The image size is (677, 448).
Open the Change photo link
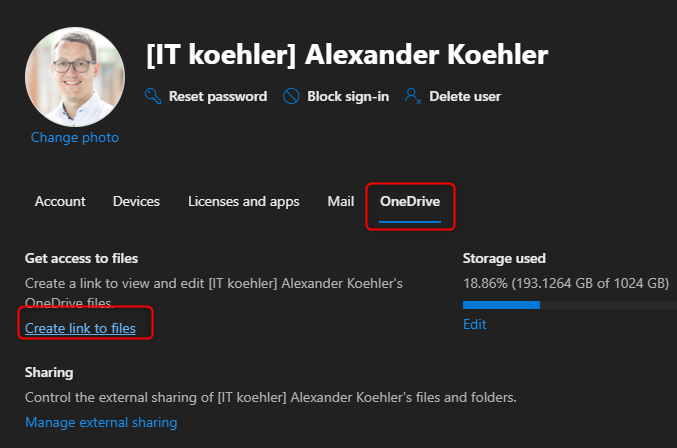tap(75, 138)
